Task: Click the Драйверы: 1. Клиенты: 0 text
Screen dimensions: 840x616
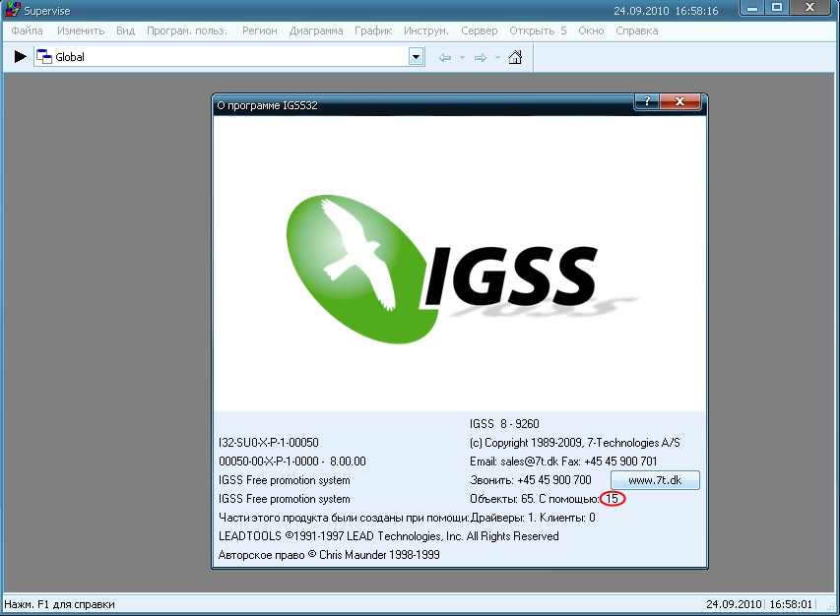Action: [533, 518]
